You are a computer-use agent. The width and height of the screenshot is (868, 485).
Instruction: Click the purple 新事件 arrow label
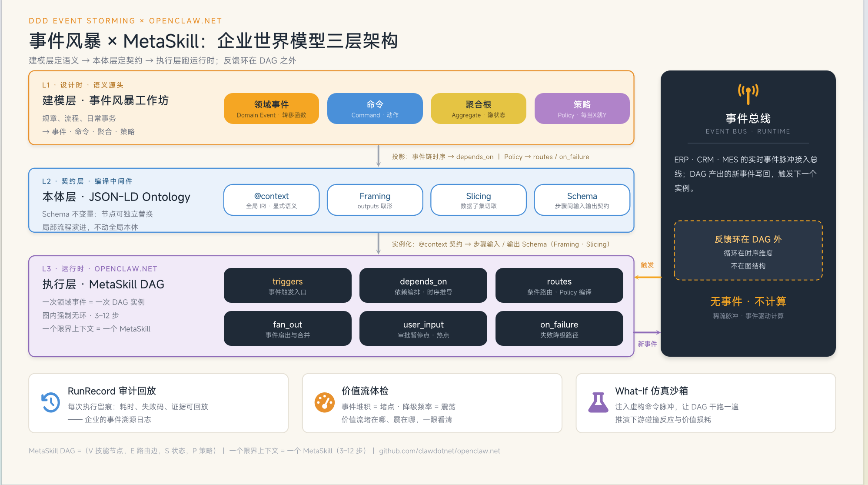tap(647, 344)
